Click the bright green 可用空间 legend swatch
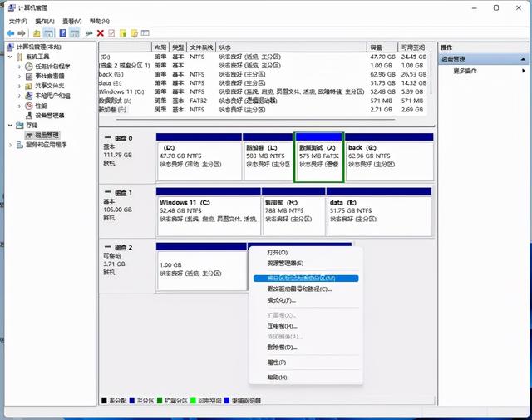Viewport: 532px width, 420px height. [193, 401]
